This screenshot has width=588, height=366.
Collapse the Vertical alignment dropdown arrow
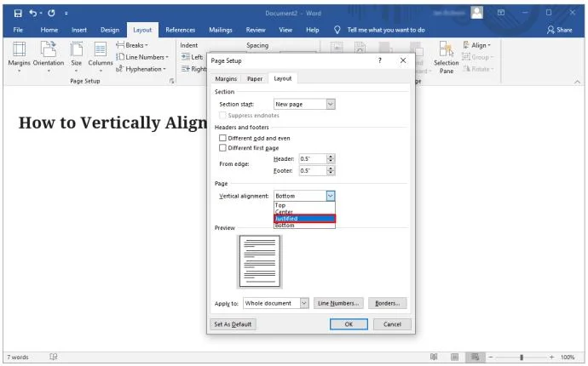(x=331, y=196)
